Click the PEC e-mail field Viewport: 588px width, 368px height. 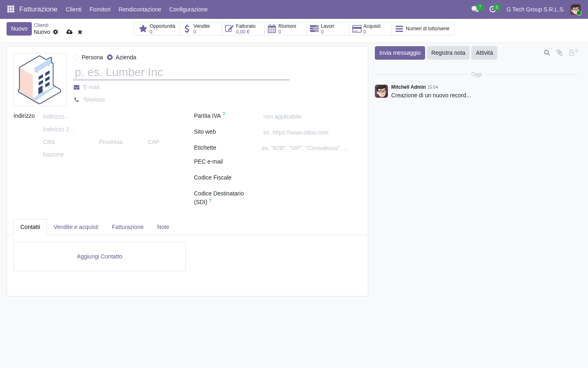pos(311,162)
